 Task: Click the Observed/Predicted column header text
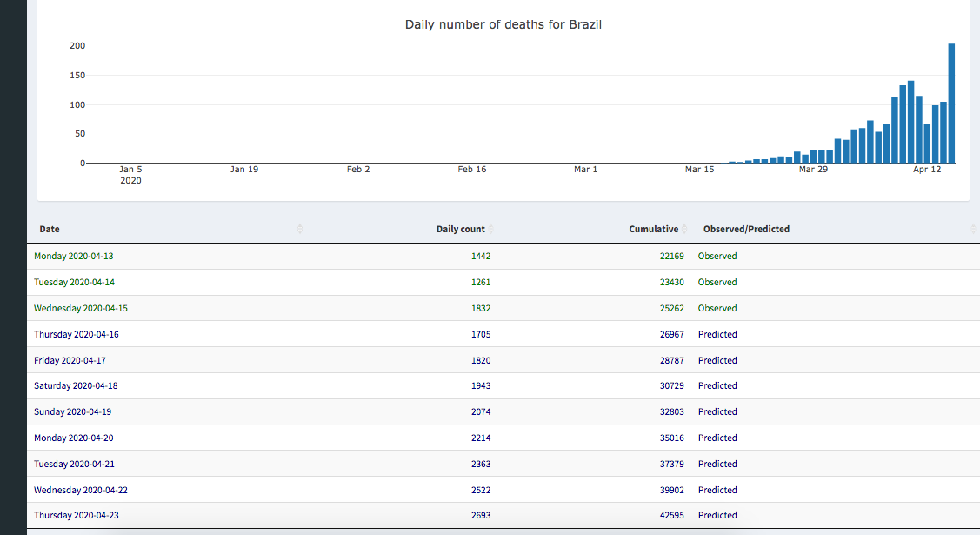tap(746, 229)
